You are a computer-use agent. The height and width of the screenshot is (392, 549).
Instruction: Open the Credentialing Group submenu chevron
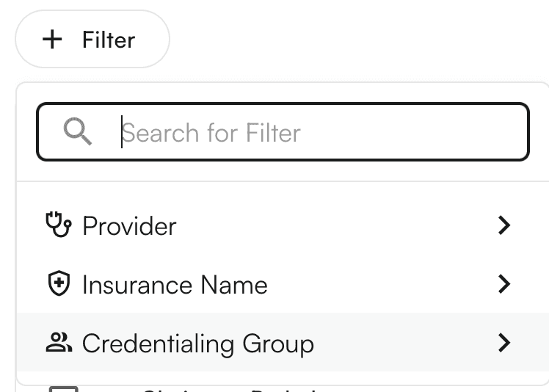[503, 343]
